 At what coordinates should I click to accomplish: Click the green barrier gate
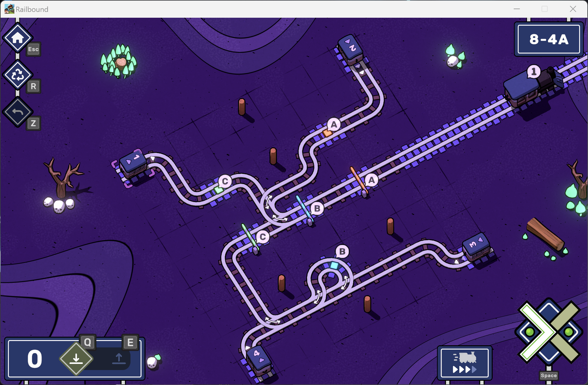[x=250, y=239]
